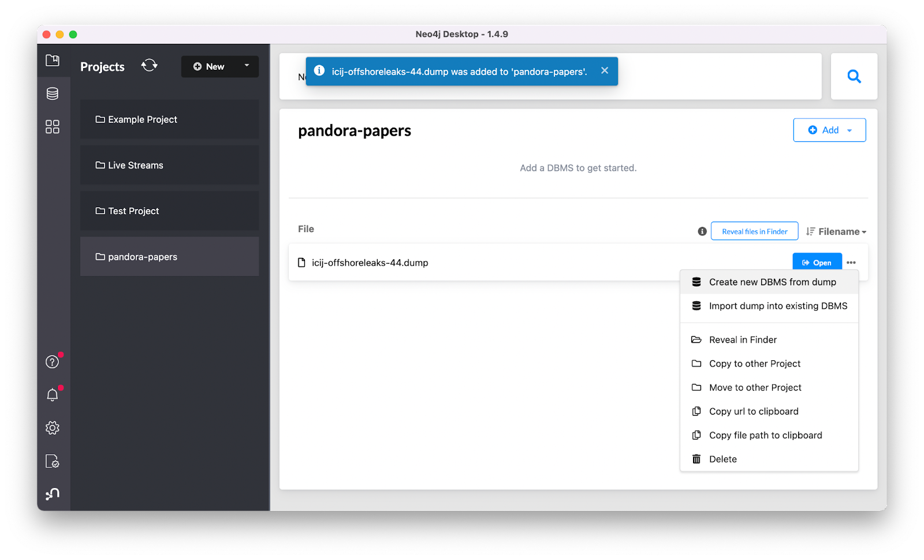This screenshot has width=924, height=560.
Task: Select the pandora-papers project in sidebar
Action: click(x=169, y=256)
